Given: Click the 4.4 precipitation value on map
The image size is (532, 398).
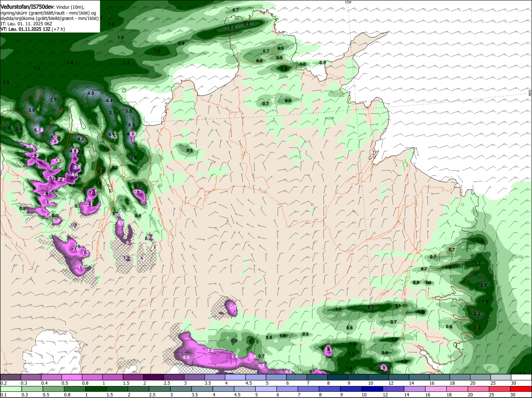Looking at the screenshot, I should [109, 101].
